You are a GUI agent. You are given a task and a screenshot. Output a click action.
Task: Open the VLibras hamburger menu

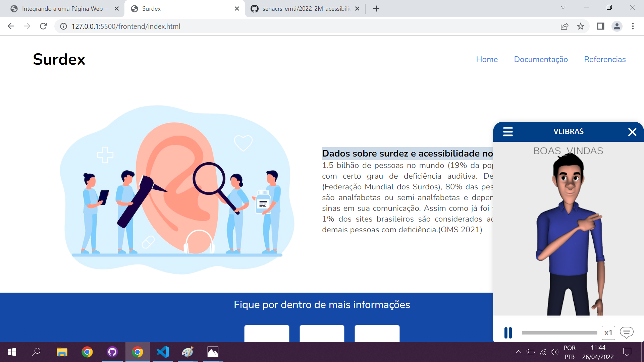pos(508,132)
